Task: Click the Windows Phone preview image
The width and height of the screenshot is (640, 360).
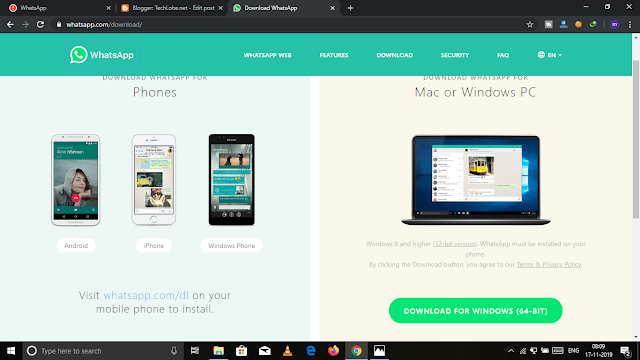Action: point(231,180)
